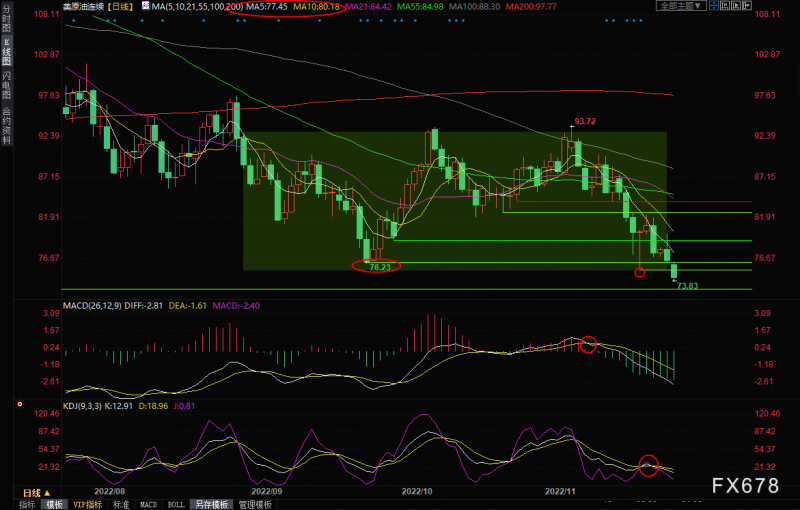Switch to K线图 side tab

click(x=6, y=52)
